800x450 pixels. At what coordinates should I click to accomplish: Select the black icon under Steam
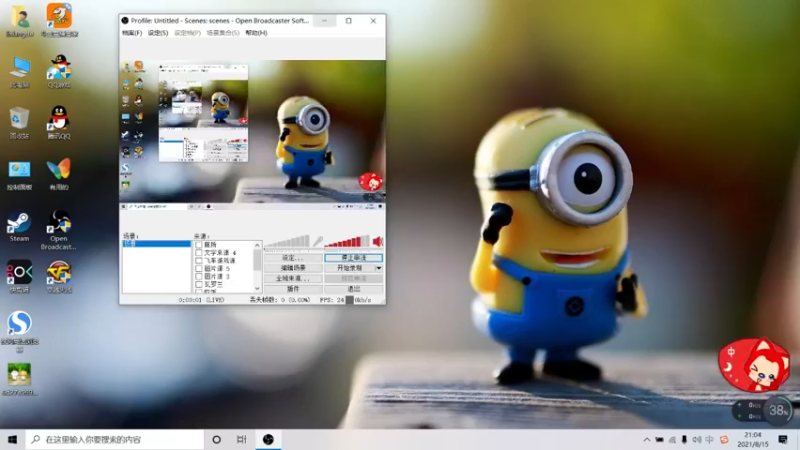pyautogui.click(x=19, y=277)
